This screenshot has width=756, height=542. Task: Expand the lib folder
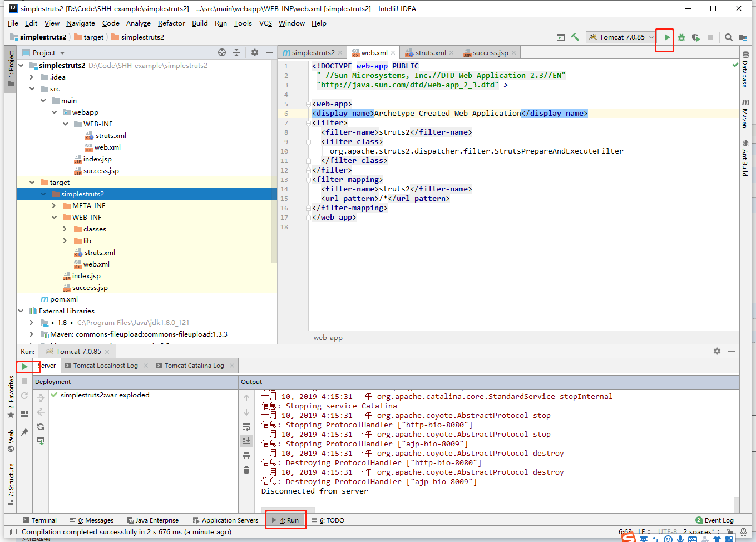point(65,241)
